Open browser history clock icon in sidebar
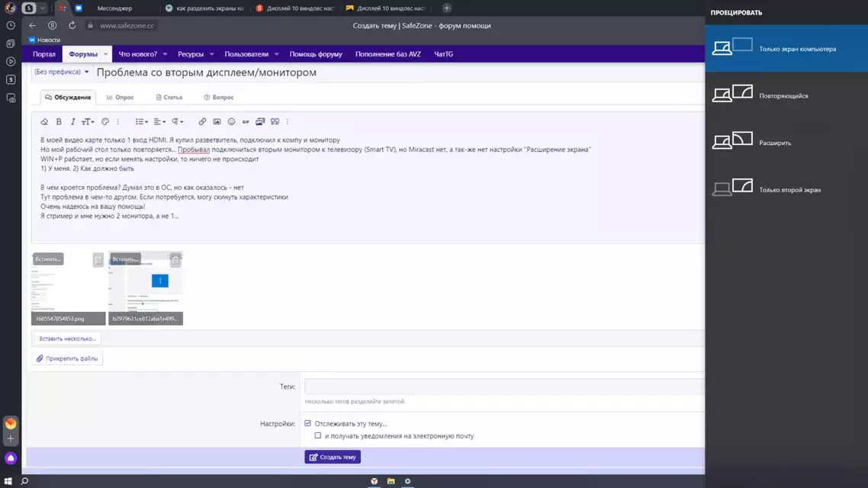The image size is (868, 488). (11, 25)
